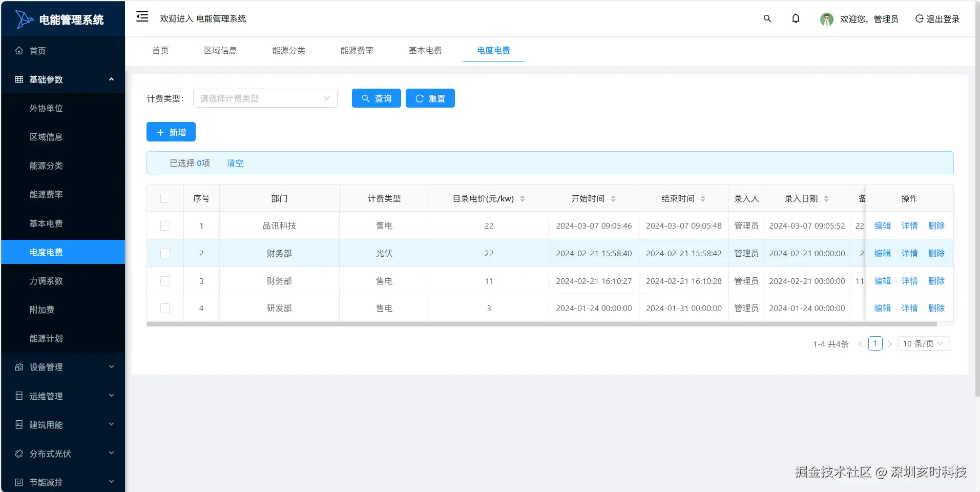Collapse sidebar with the menu fold icon

coord(142,17)
